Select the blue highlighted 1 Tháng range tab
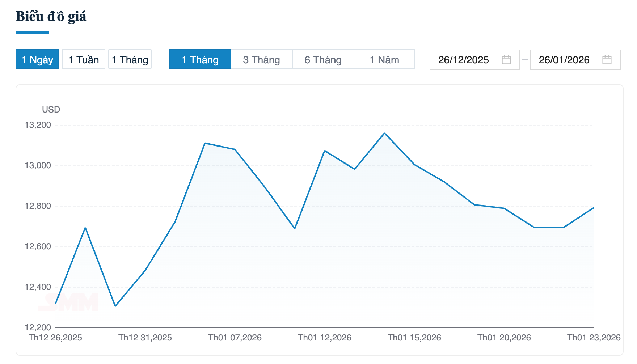 (200, 59)
